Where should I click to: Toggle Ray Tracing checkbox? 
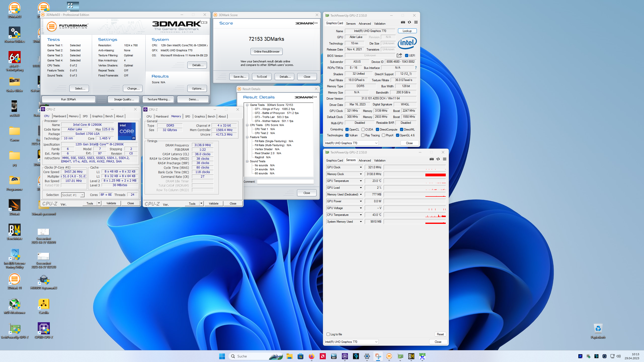(x=363, y=135)
